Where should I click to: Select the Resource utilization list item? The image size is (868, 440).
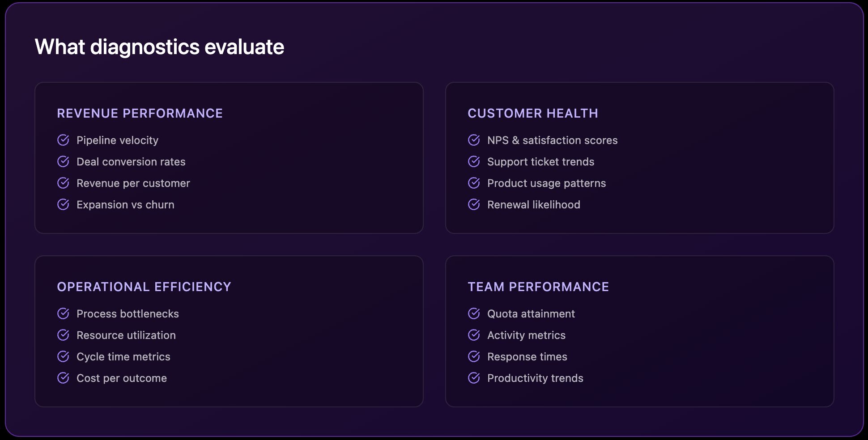coord(126,335)
